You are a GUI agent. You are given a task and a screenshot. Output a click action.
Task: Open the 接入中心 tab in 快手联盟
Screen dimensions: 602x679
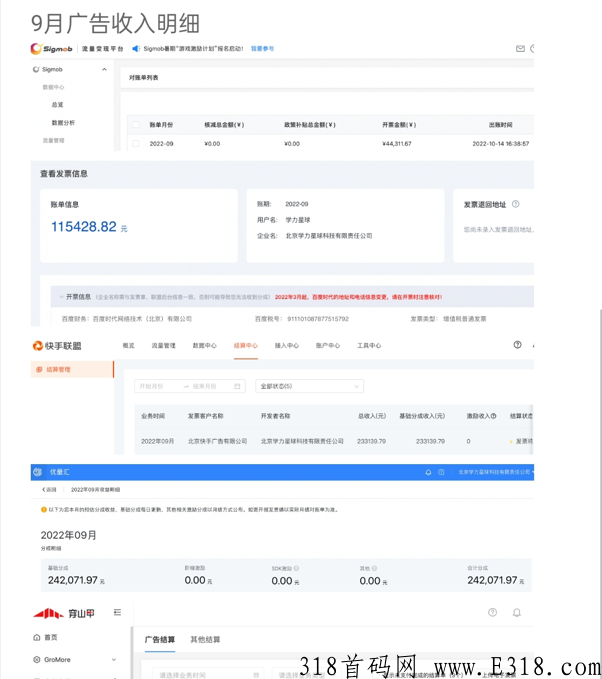(287, 346)
